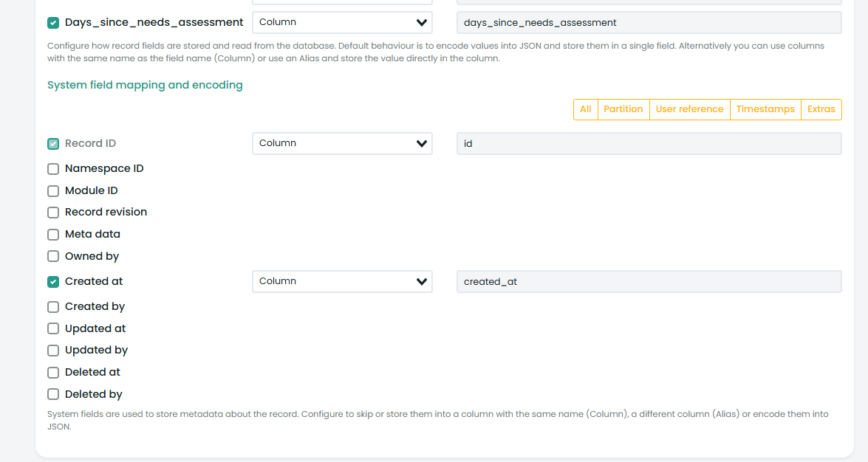Click the Partition preset button
The image size is (868, 462).
[623, 109]
